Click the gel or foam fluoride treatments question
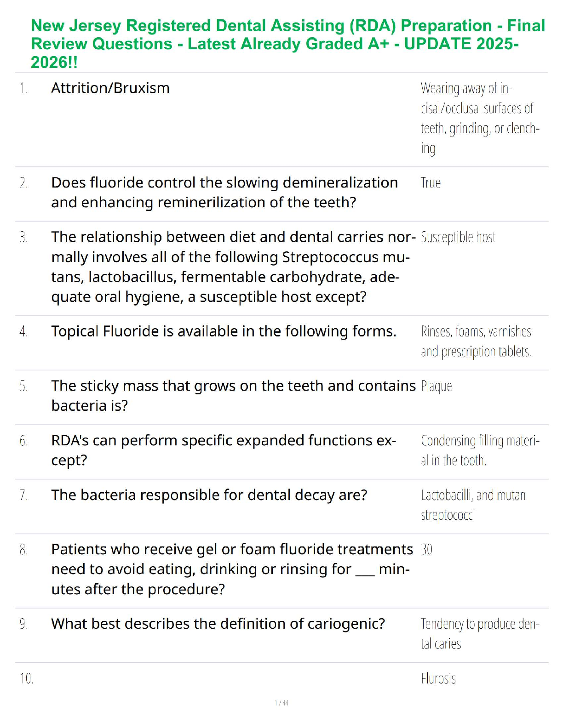The width and height of the screenshot is (563, 728). 231,569
